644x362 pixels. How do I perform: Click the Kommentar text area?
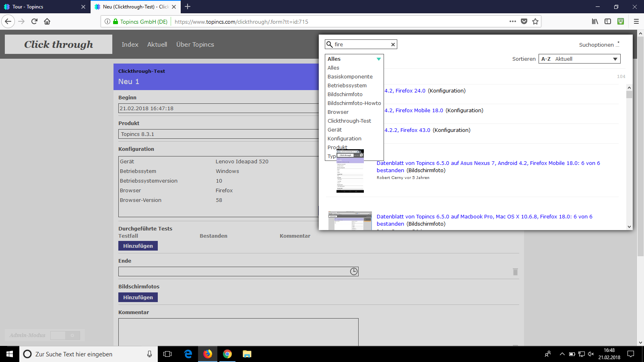238,332
